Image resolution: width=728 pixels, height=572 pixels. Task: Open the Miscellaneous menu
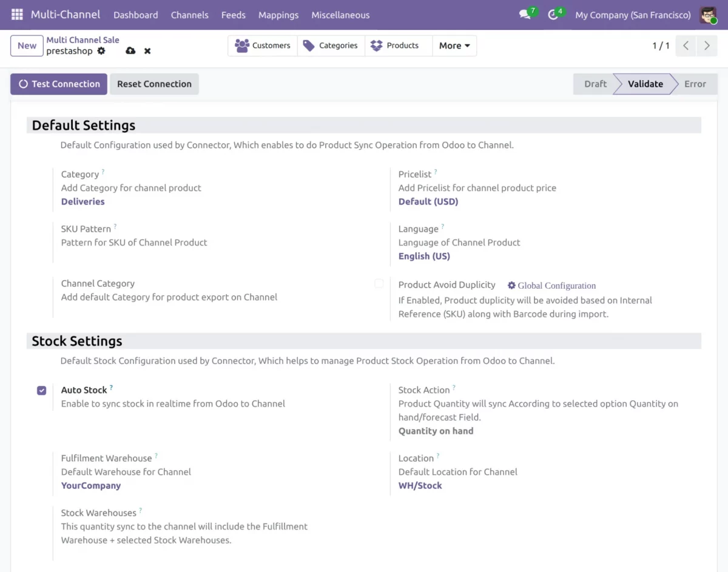tap(340, 15)
